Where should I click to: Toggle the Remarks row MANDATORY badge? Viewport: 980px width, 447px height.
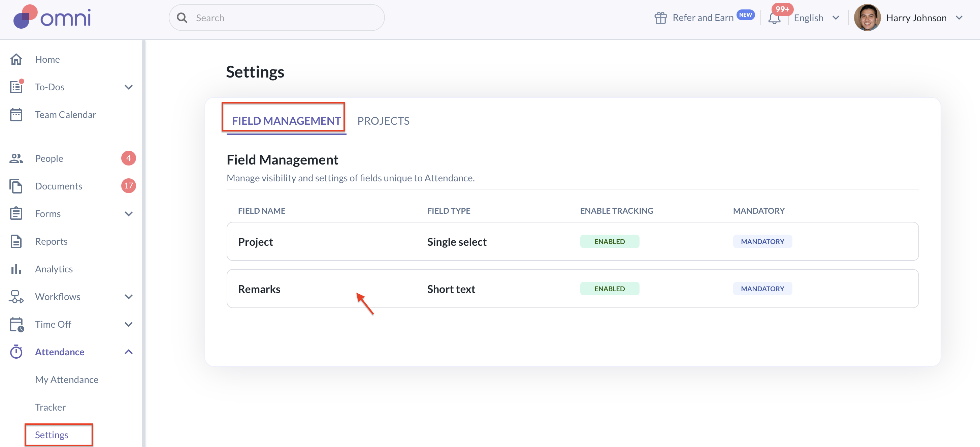[x=762, y=289]
